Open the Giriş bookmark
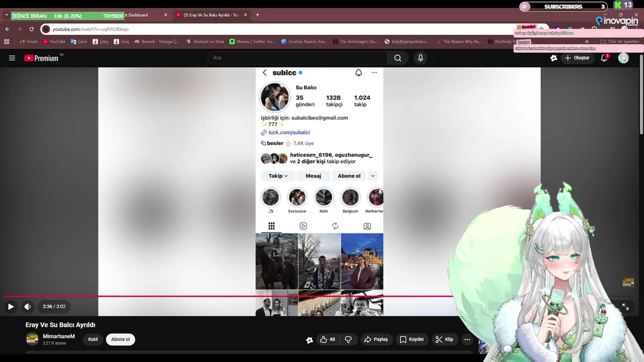The width and height of the screenshot is (644, 362). 121,42
